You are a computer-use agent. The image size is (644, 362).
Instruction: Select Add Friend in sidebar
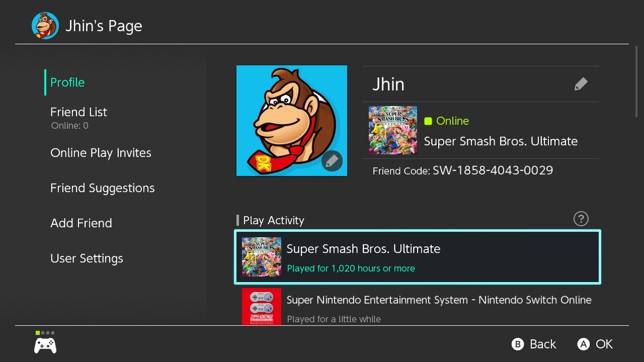pyautogui.click(x=81, y=223)
